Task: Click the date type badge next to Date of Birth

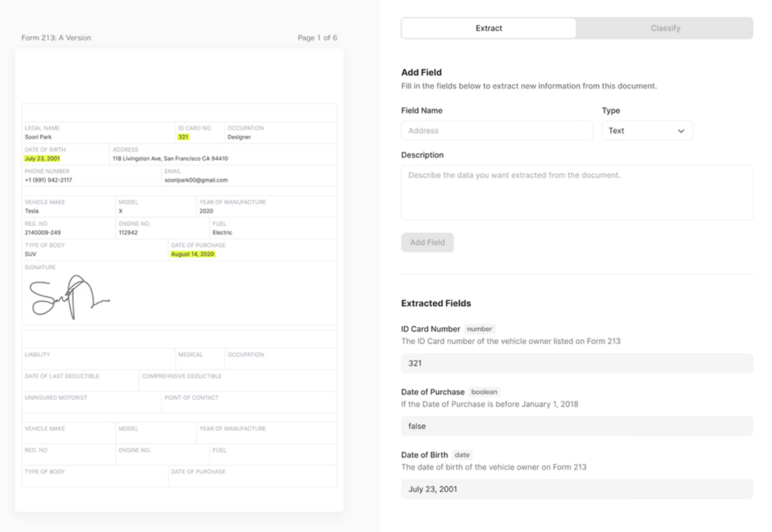Action: click(462, 455)
